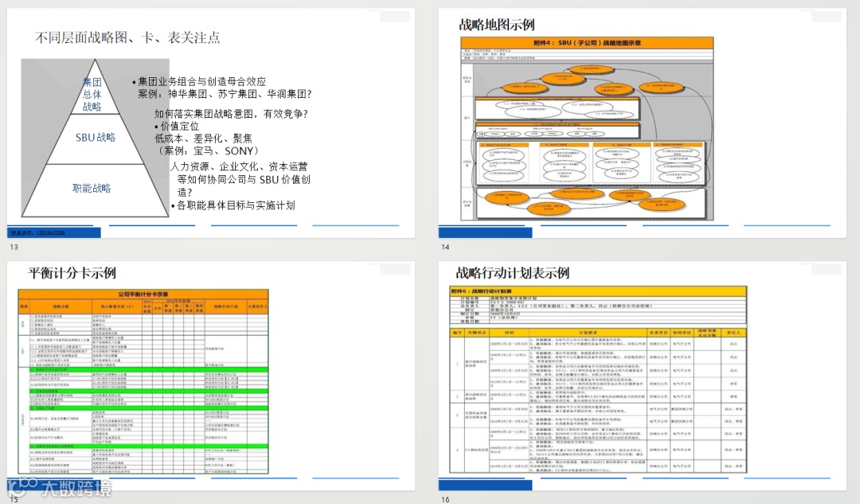Click slide number 14 label
860x504 pixels.
click(x=445, y=248)
